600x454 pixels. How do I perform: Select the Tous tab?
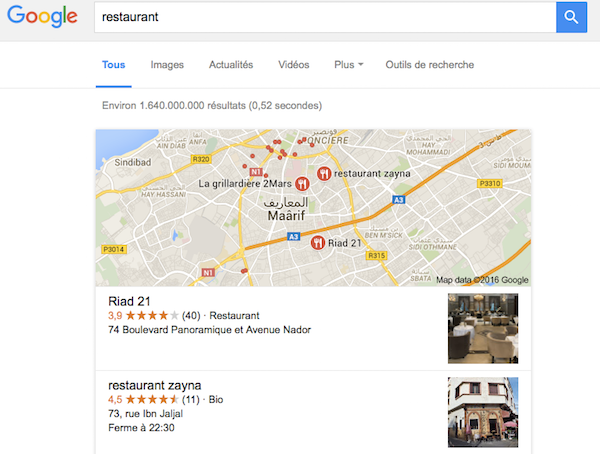click(x=114, y=65)
